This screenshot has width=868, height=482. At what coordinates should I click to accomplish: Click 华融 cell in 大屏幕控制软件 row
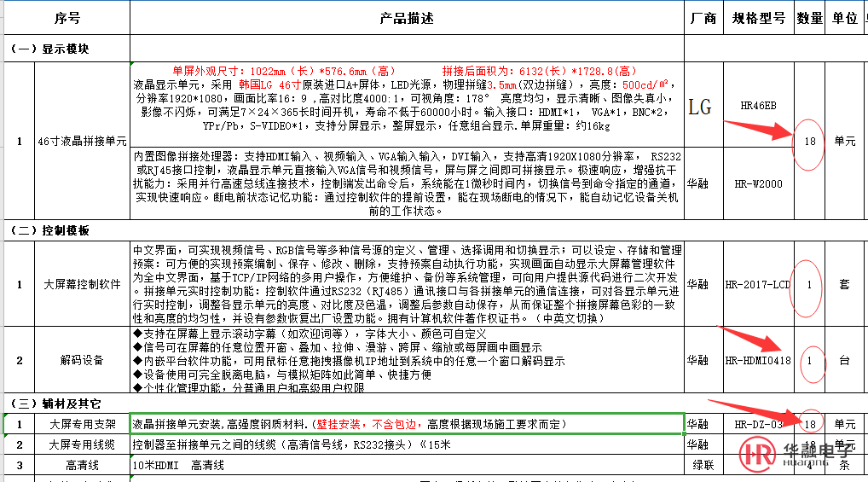pyautogui.click(x=703, y=284)
